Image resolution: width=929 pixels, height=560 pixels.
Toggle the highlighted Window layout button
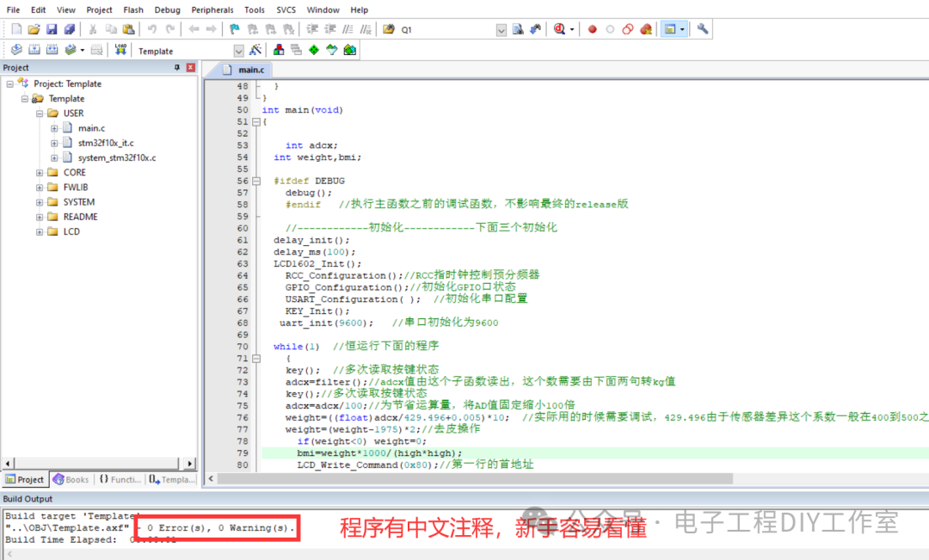670,29
